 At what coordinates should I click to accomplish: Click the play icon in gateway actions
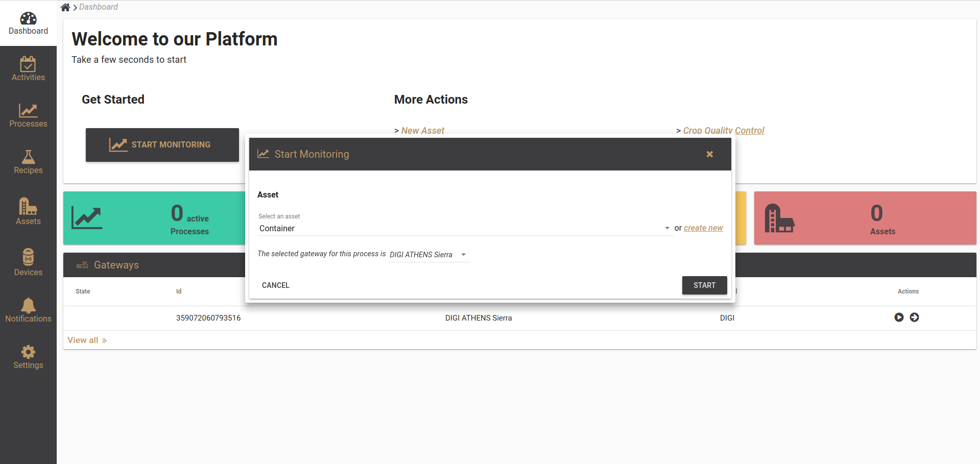click(x=899, y=318)
